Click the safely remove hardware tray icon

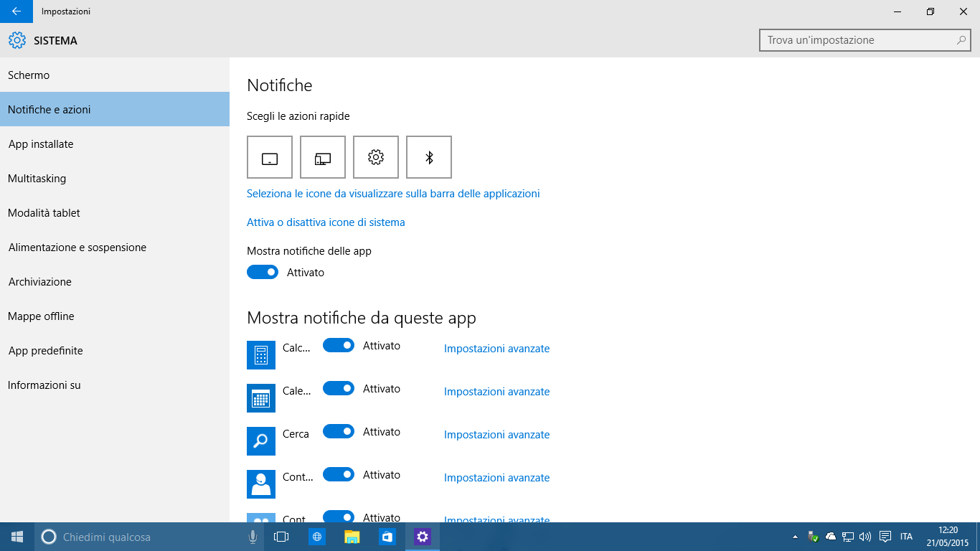tap(813, 537)
